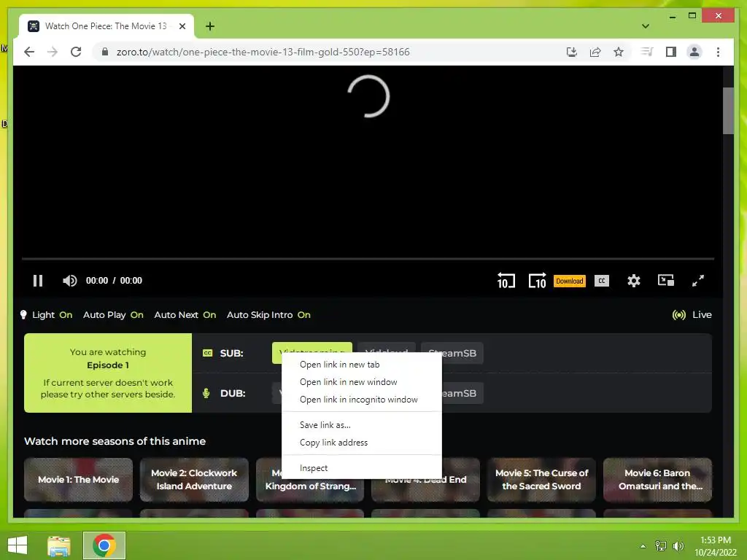This screenshot has height=560, width=747.
Task: Toggle the Auto Next setting
Action: 185,315
